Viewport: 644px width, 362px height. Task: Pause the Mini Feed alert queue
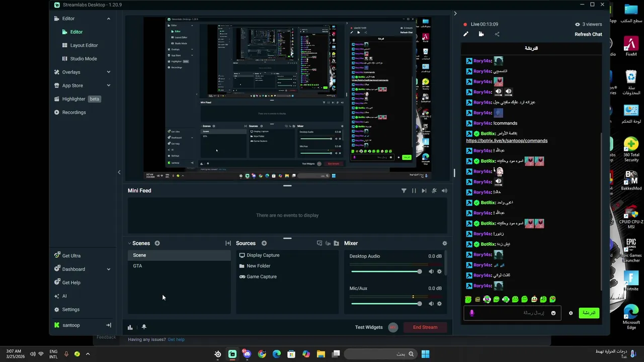pos(414,191)
